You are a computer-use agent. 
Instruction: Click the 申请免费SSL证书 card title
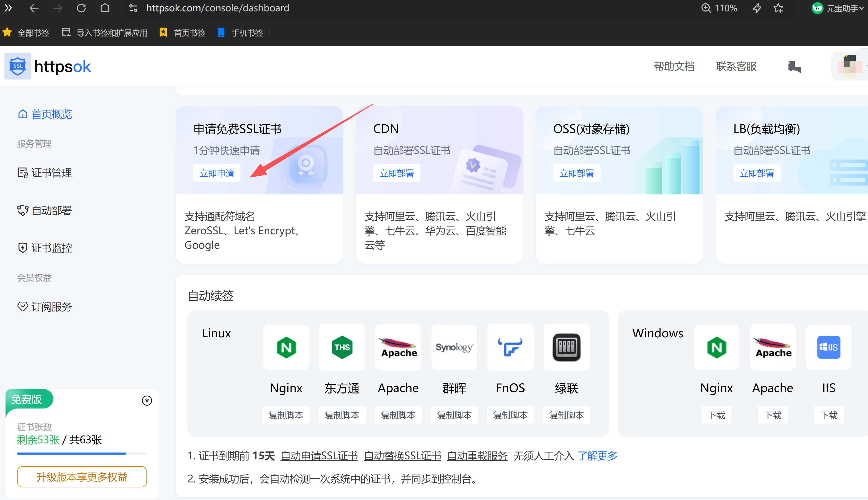(237, 129)
